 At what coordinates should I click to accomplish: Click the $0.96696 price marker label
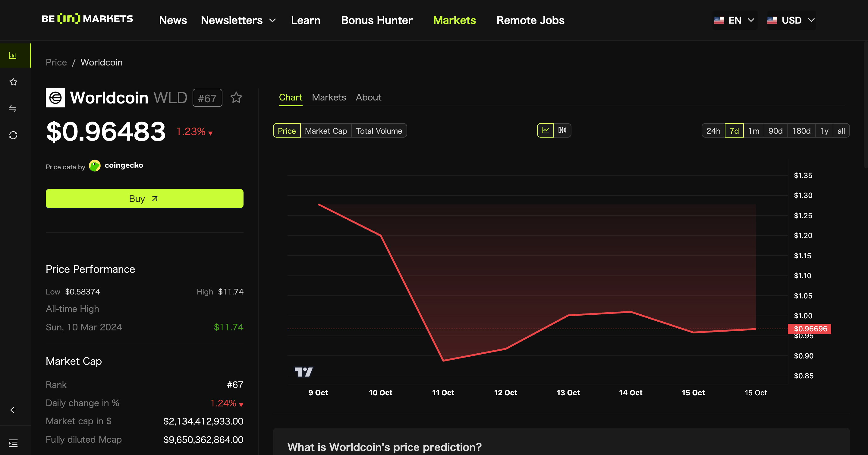[x=810, y=329]
